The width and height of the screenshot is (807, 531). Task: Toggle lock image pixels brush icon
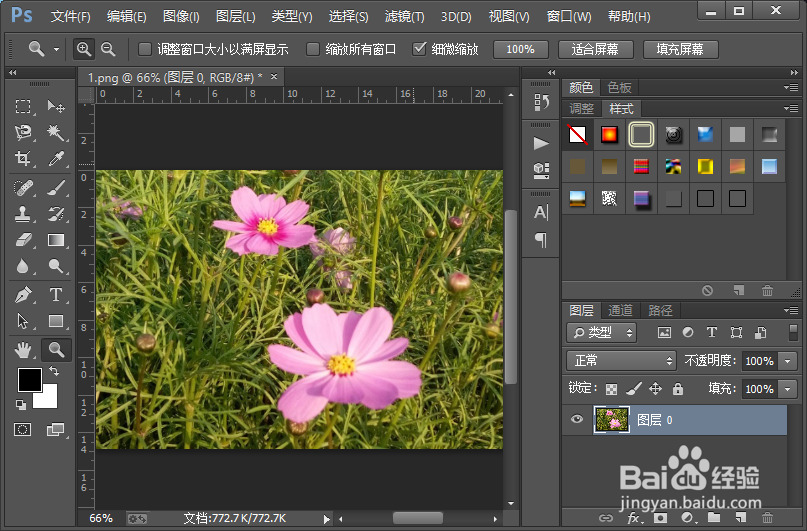pos(634,389)
